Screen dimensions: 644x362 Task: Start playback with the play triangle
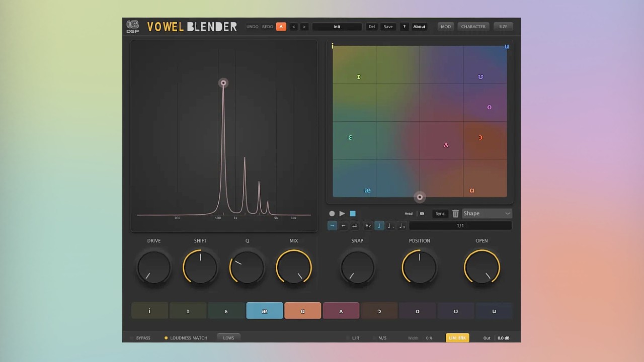tap(342, 214)
